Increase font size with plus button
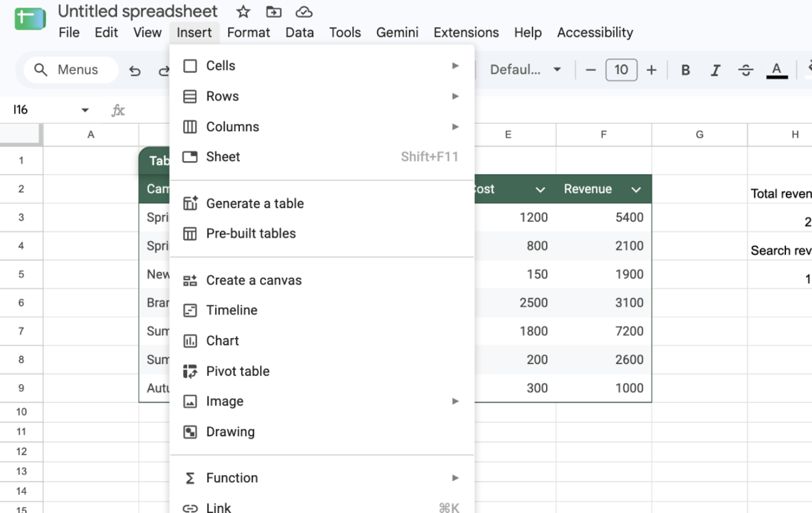Screen dimensions: 812x513 pos(652,69)
